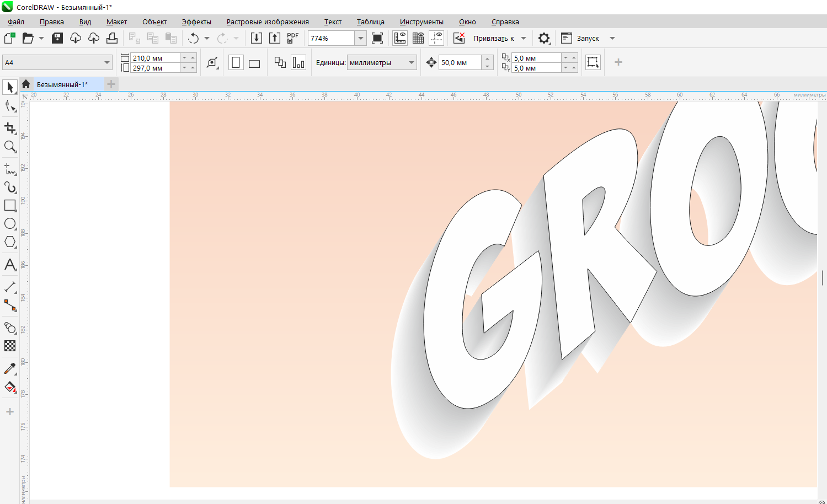Switch to the Безымянный-1* document tab
This screenshot has height=504, width=827.
(x=62, y=84)
